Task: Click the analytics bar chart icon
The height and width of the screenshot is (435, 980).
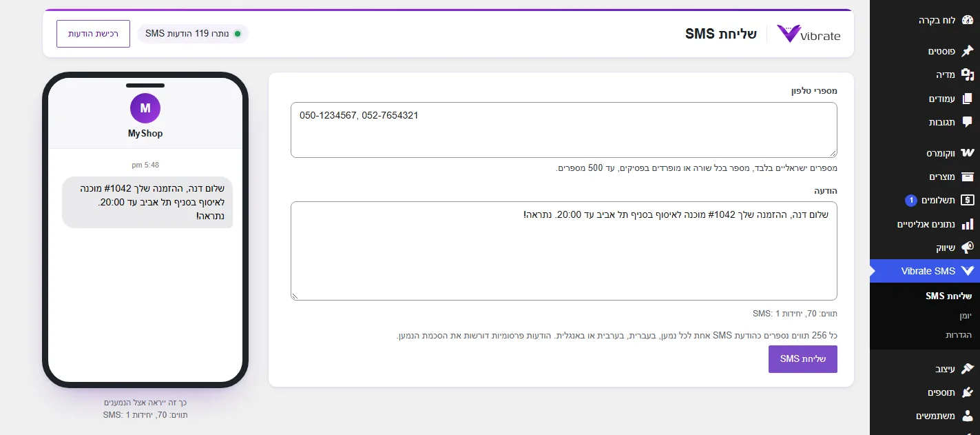Action: 968,225
